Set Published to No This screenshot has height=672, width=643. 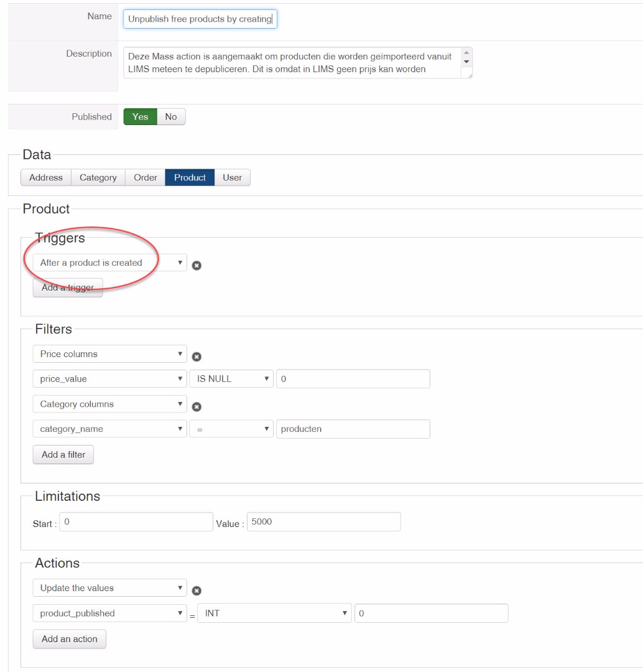(x=171, y=117)
